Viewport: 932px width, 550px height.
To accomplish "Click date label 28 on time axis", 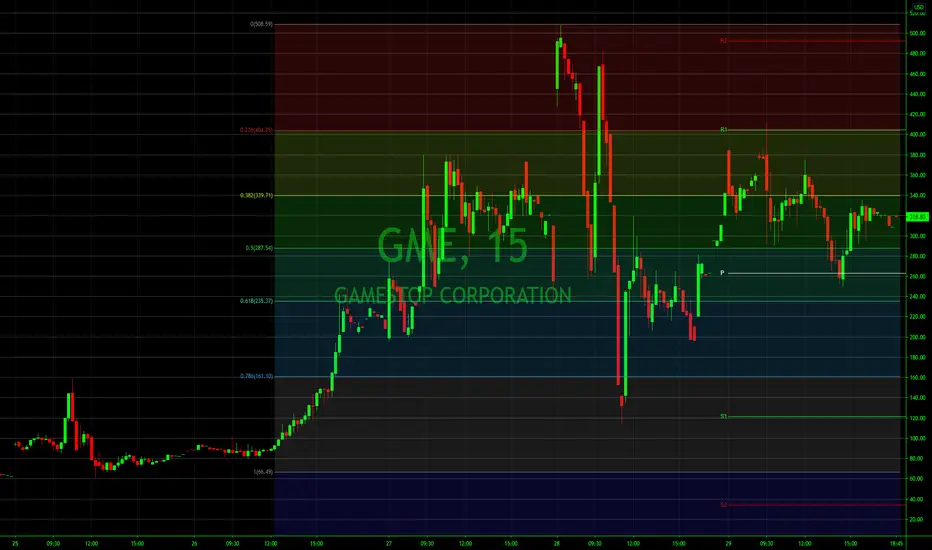I will point(557,543).
